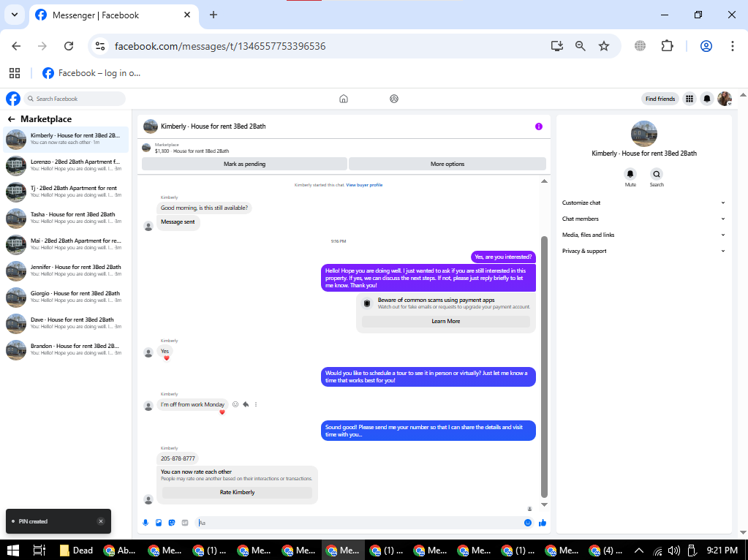Record a voice clip with microphone icon
Viewport: 748px width, 560px height.
[x=146, y=523]
